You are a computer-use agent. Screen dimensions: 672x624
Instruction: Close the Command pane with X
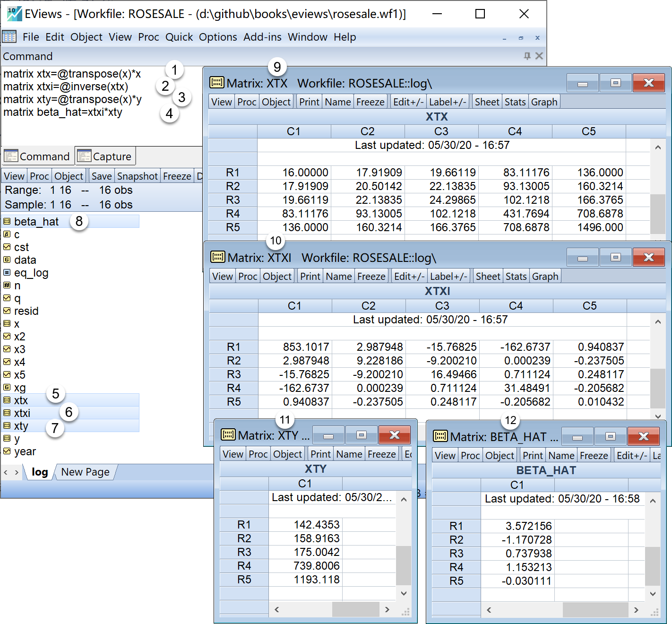[x=539, y=56]
